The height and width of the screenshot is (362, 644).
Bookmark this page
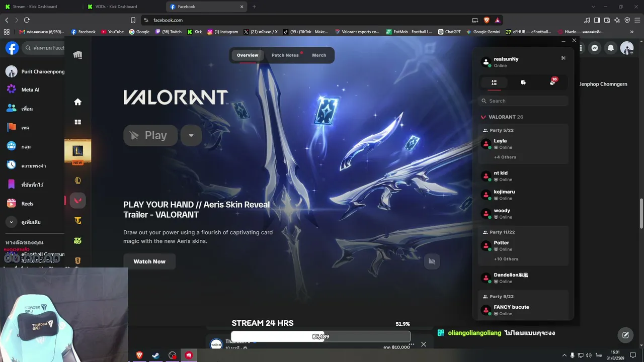point(133,20)
